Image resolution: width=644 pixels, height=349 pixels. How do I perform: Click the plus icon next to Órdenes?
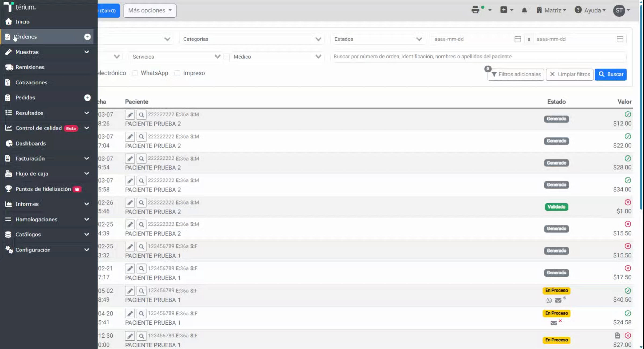click(x=87, y=37)
